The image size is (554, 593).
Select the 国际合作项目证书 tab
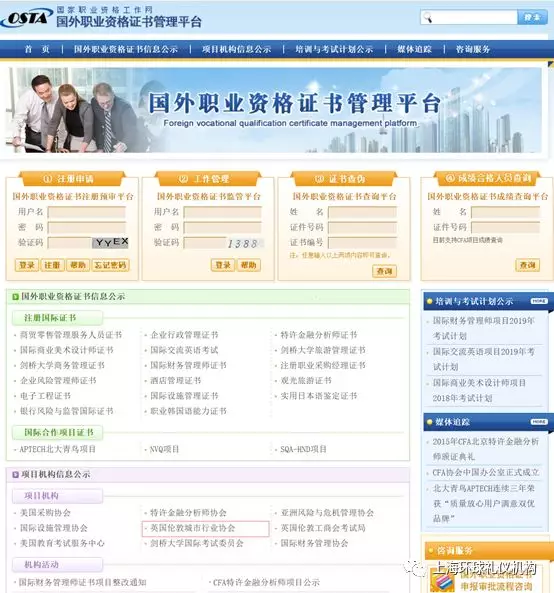coord(58,432)
